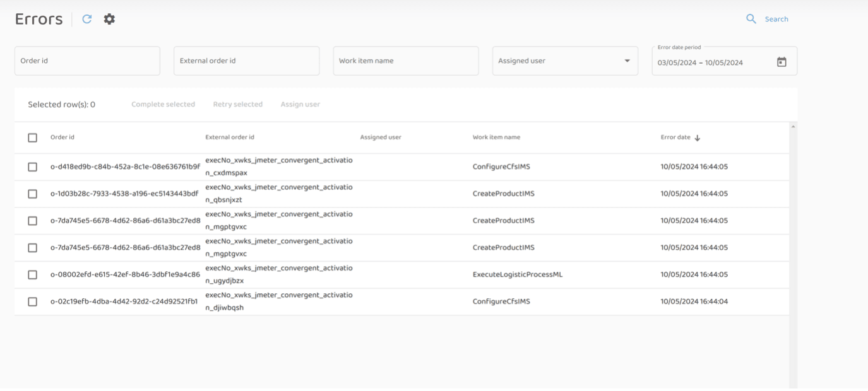868x391 pixels.
Task: Sort by Work item name column header
Action: (x=496, y=137)
